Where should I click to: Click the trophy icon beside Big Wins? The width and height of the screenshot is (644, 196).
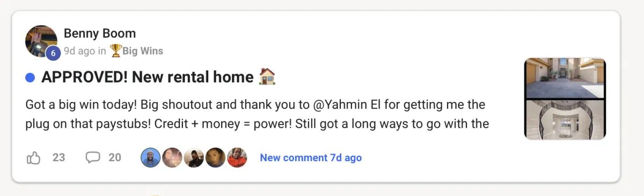(115, 51)
